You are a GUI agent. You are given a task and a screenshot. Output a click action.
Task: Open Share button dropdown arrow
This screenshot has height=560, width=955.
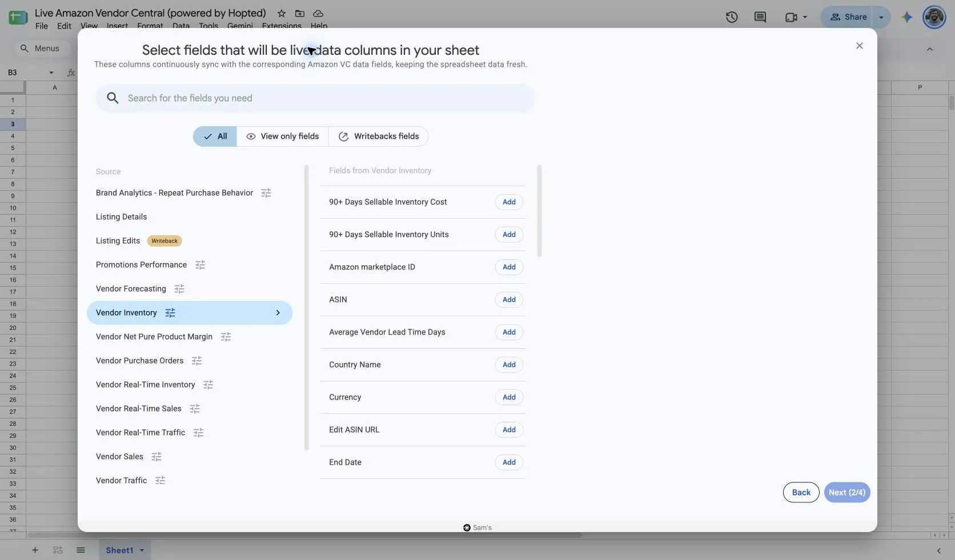pyautogui.click(x=881, y=17)
